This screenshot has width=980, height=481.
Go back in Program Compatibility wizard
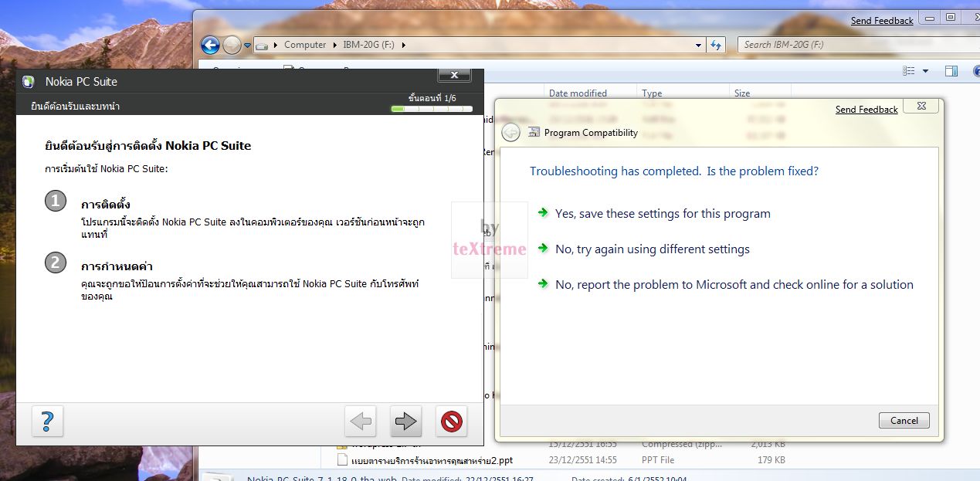click(x=510, y=133)
